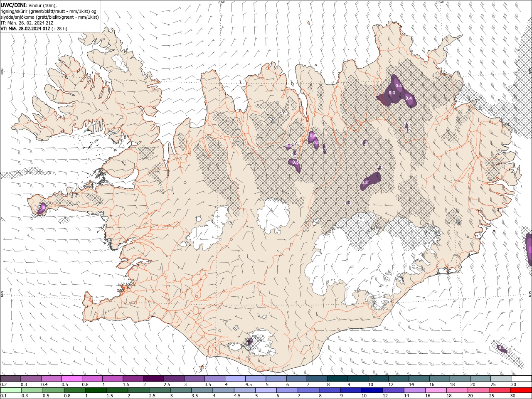The height and width of the screenshot is (399, 532).
Task: Click the deep blue 10 rain-scale swatch
Action: 372,390
